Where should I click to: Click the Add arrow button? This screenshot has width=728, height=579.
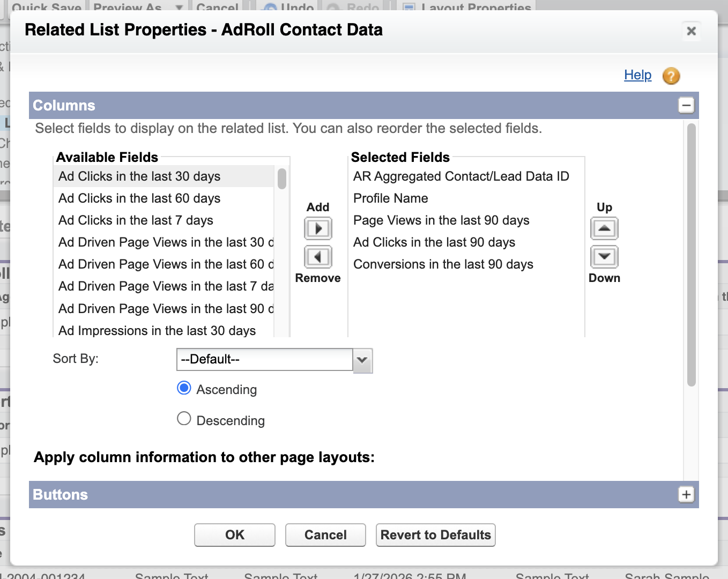point(318,228)
